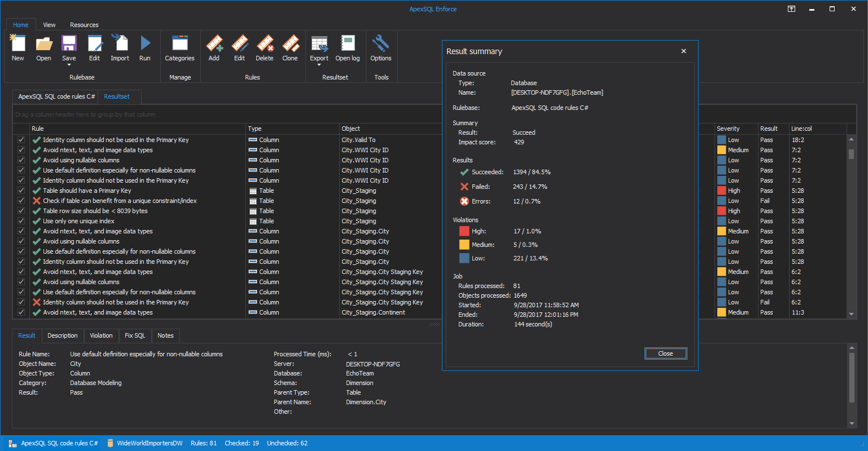The image size is (868, 451).
Task: Open the View ribbon tab
Action: (x=50, y=25)
